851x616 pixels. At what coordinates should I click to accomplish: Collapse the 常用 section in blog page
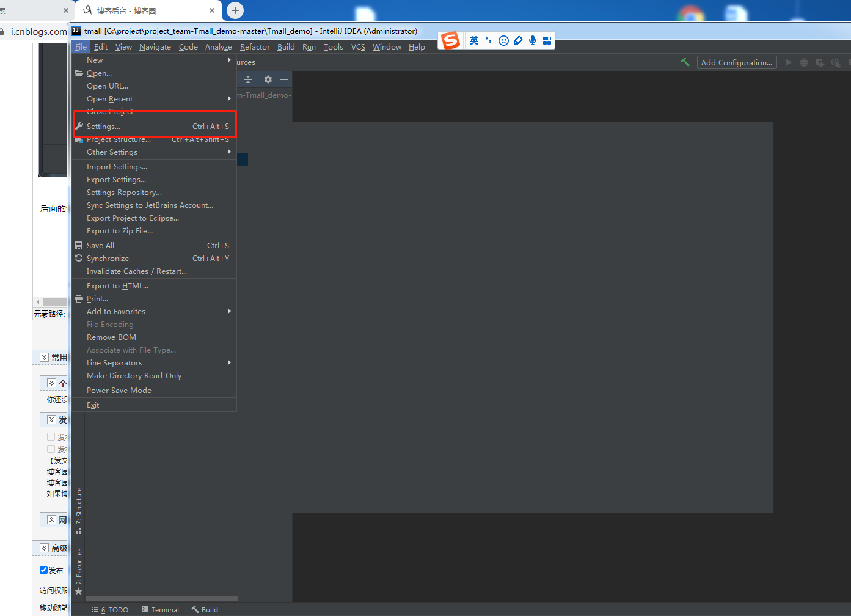coord(44,357)
